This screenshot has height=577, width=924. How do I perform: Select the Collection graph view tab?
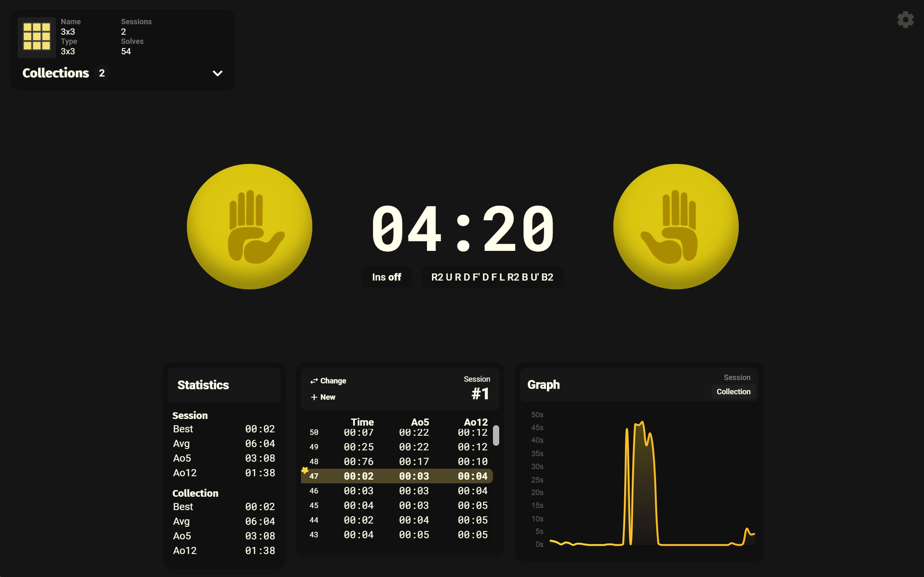click(x=733, y=391)
